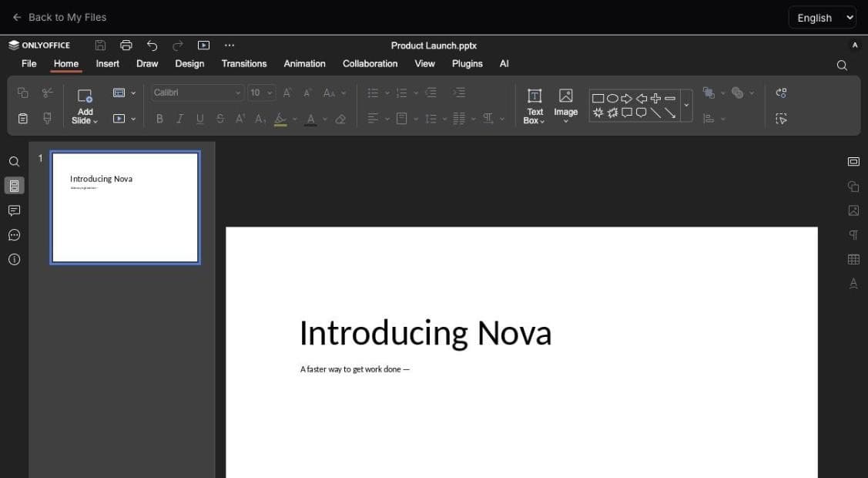Click the subtitle A faster way text
The height and width of the screenshot is (478, 868).
pos(355,369)
